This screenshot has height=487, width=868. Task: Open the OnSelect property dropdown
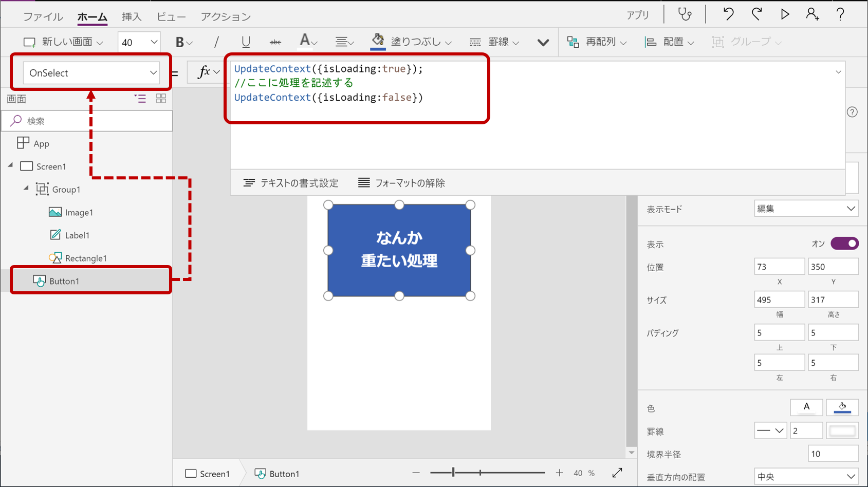91,72
